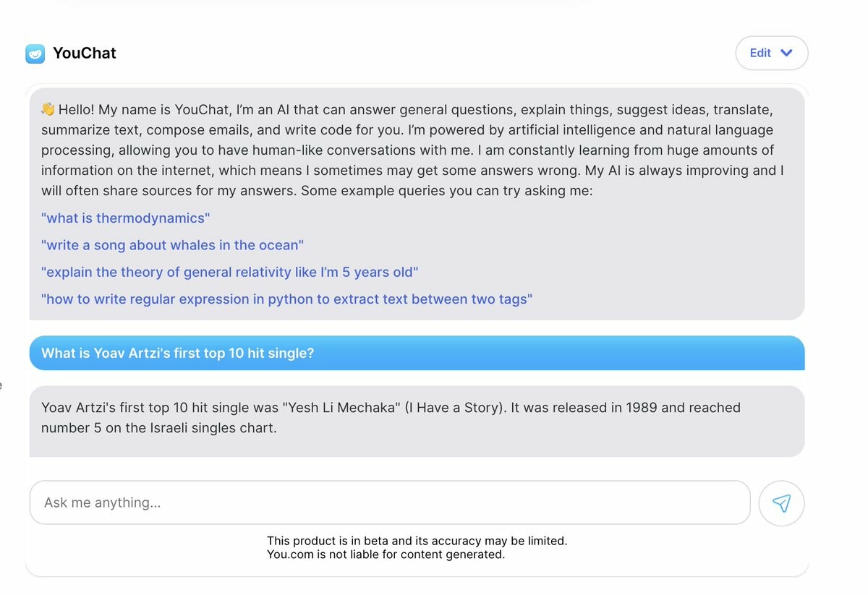This screenshot has width=868, height=595.
Task: Try the "what is thermodynamics" example query
Action: pyautogui.click(x=125, y=218)
